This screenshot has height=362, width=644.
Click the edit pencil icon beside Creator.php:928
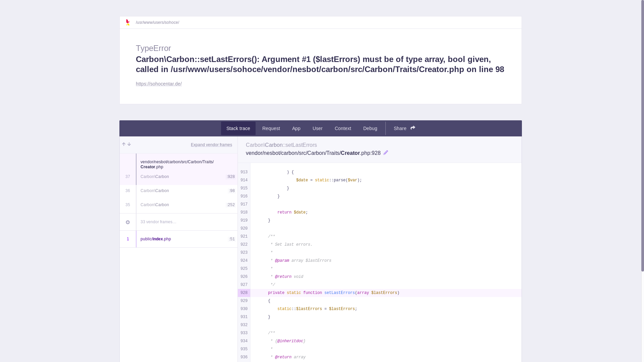[x=386, y=153]
